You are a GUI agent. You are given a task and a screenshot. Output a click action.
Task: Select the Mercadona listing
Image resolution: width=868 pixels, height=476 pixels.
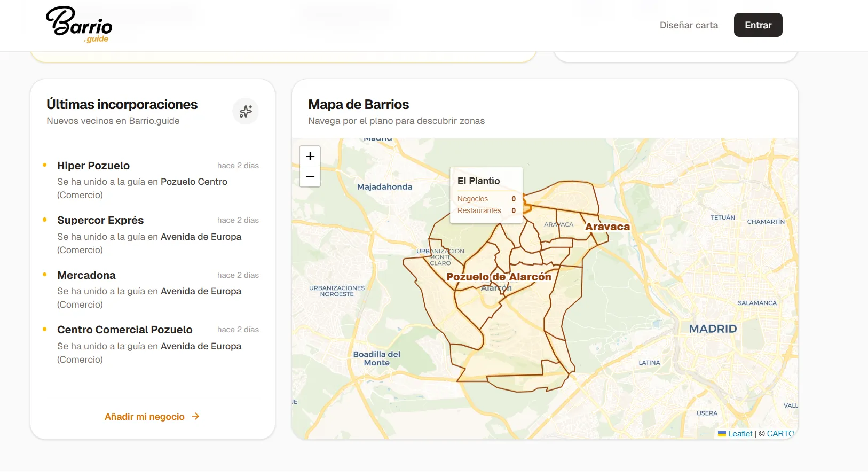click(x=86, y=275)
